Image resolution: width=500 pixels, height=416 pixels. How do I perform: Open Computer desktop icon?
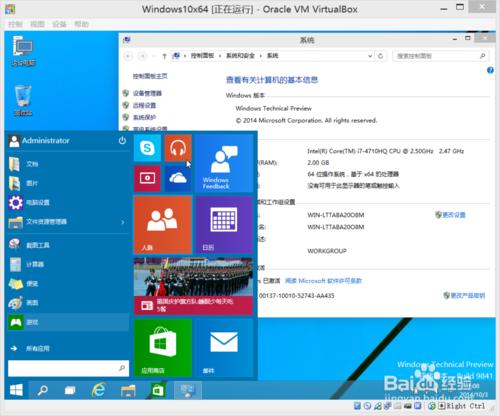point(23,51)
